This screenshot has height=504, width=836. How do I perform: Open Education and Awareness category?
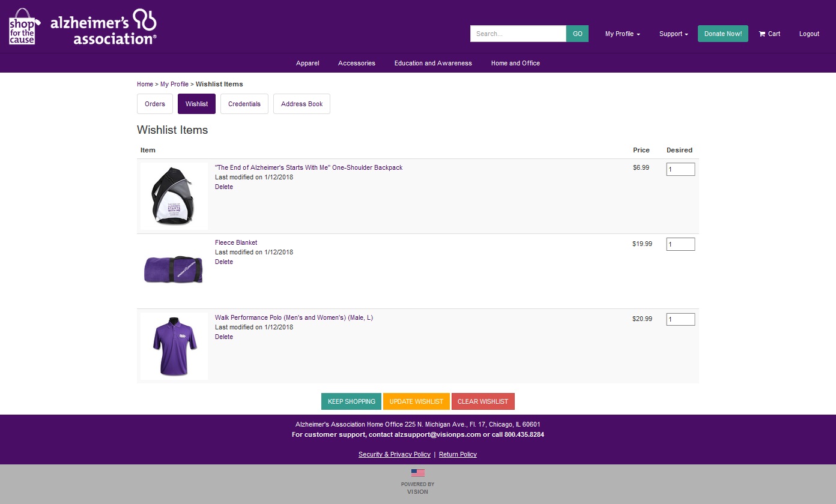[433, 63]
